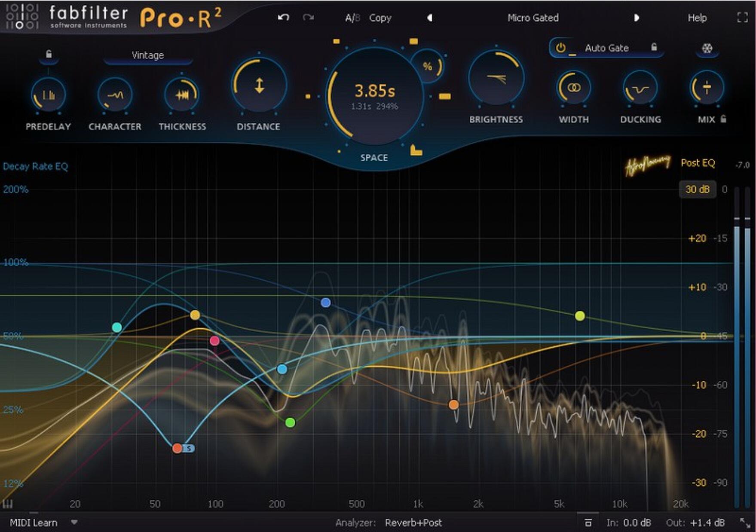Image resolution: width=756 pixels, height=532 pixels.
Task: Select next preset arrow
Action: [637, 18]
